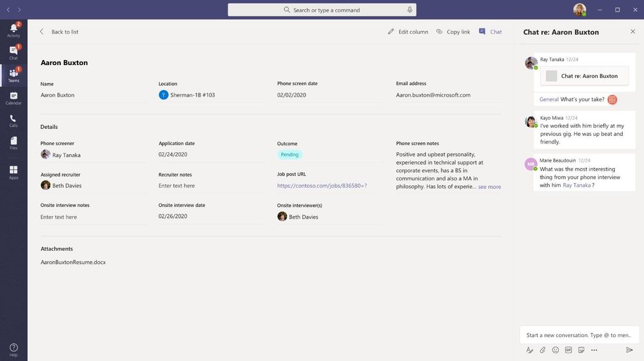The width and height of the screenshot is (644, 361).
Task: Open the emoji picker in chat
Action: coord(556,350)
